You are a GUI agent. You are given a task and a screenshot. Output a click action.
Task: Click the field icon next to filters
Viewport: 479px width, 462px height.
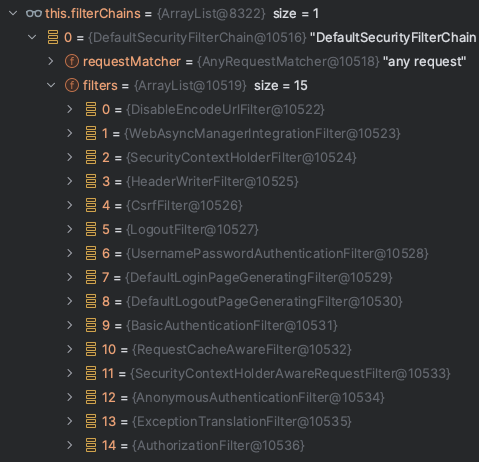pos(72,85)
